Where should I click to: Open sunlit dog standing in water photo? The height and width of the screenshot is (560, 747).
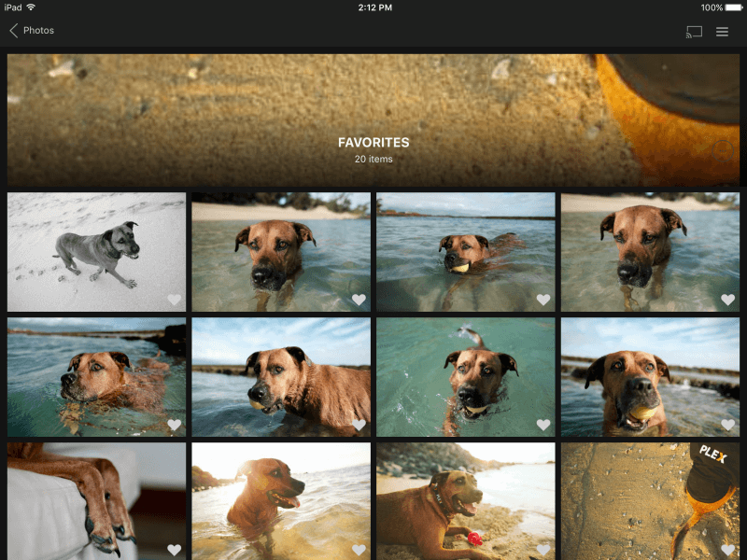pyautogui.click(x=280, y=499)
